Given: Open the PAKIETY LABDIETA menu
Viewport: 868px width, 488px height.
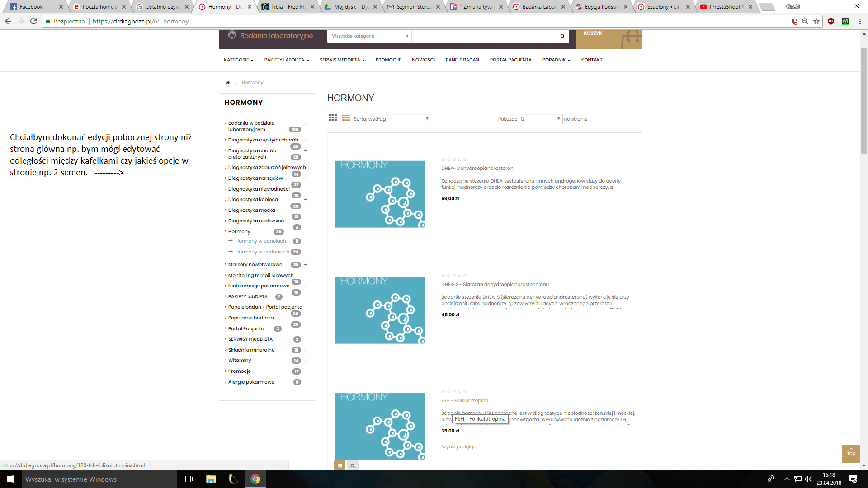Looking at the screenshot, I should [287, 60].
